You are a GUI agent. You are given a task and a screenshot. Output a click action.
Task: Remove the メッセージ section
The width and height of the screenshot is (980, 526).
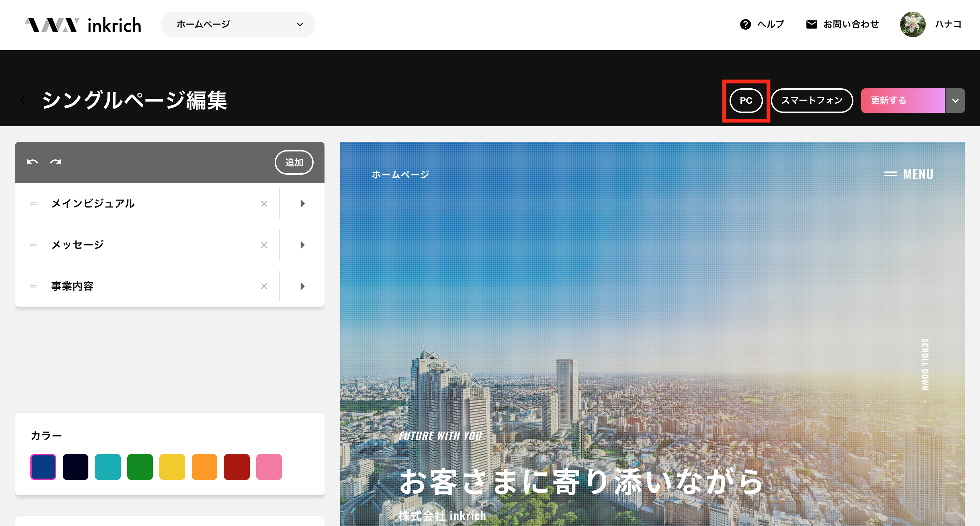click(264, 245)
